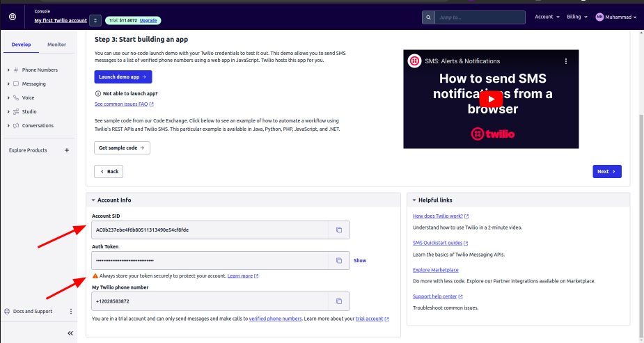Click the search magnifier icon
This screenshot has height=343, width=644.
[428, 17]
